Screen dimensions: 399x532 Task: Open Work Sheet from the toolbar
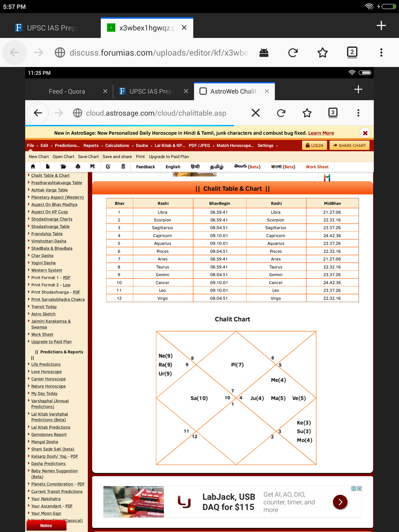point(317,167)
